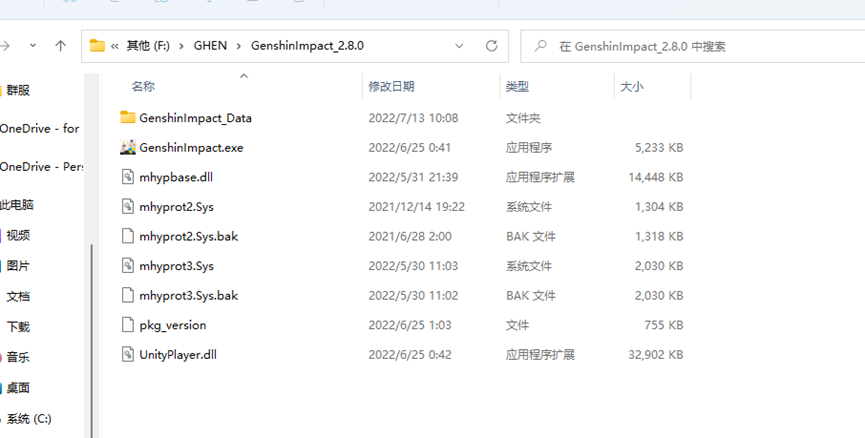This screenshot has width=865, height=438.
Task: Click the pkg_version file icon
Action: (127, 325)
